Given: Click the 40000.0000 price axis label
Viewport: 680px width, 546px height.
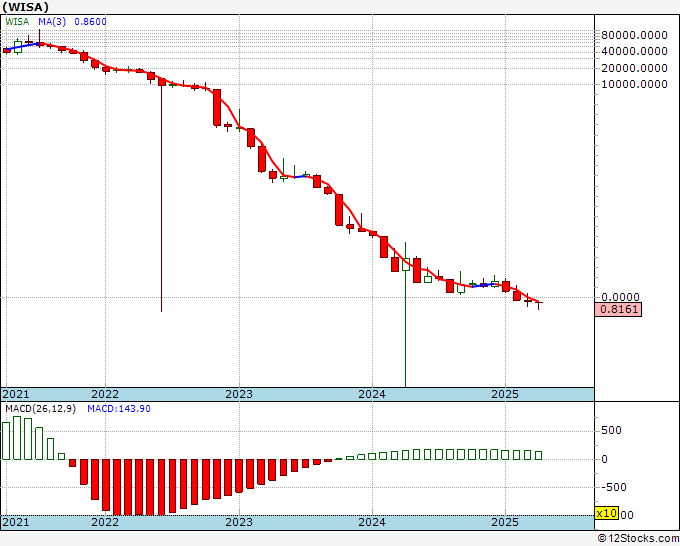Looking at the screenshot, I should (x=634, y=51).
